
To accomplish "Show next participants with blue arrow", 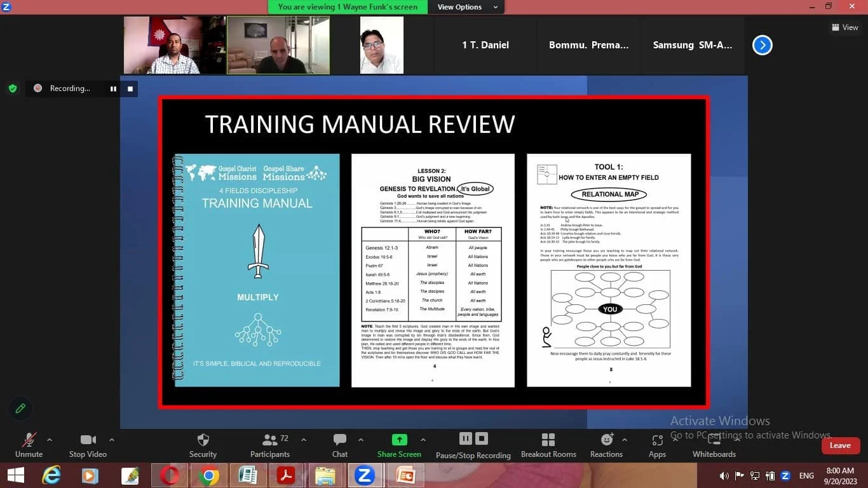I will pyautogui.click(x=762, y=45).
